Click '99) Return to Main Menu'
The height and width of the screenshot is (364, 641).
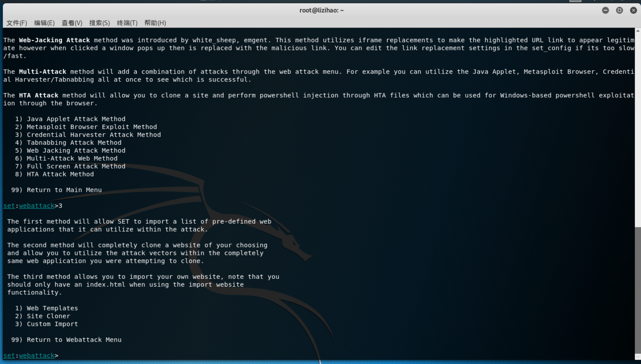[x=56, y=190]
